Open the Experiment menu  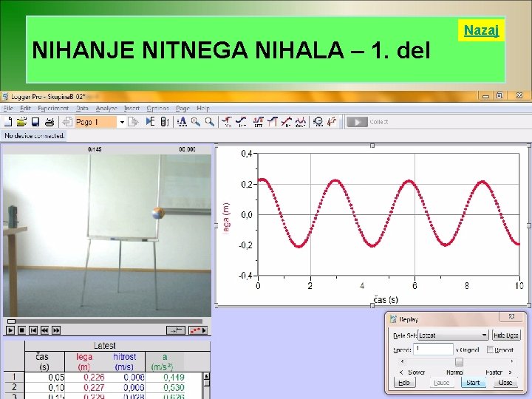(x=53, y=108)
